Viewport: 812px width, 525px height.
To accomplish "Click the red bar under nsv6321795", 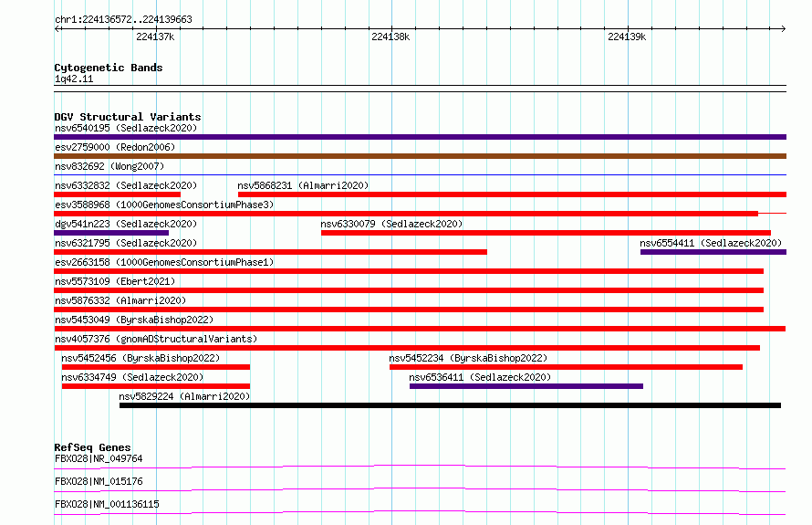I will 270,252.
